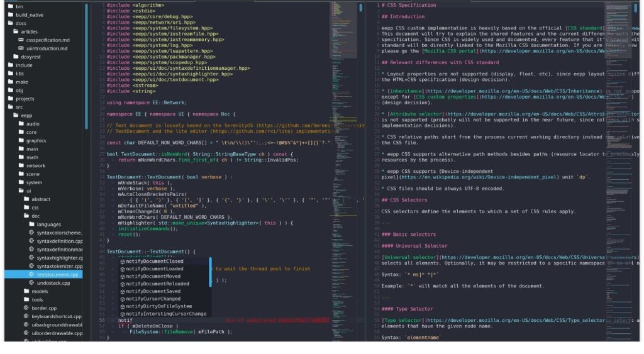The width and height of the screenshot is (644, 354).
Task: Click the C++ file icon of syntaxtokenizer.cpp
Action: pos(31,266)
